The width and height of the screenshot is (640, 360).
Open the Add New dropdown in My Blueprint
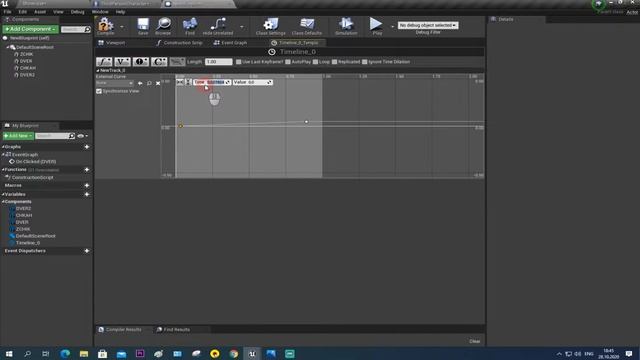click(x=18, y=136)
